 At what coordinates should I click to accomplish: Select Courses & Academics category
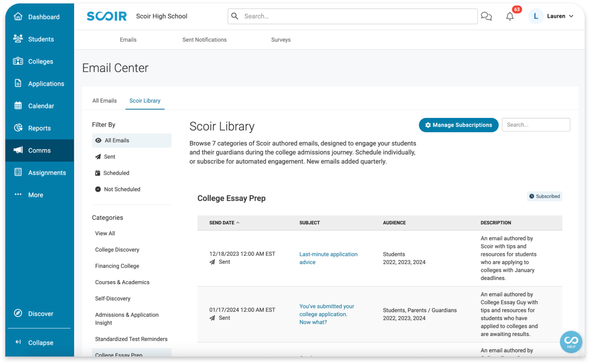[x=122, y=282]
